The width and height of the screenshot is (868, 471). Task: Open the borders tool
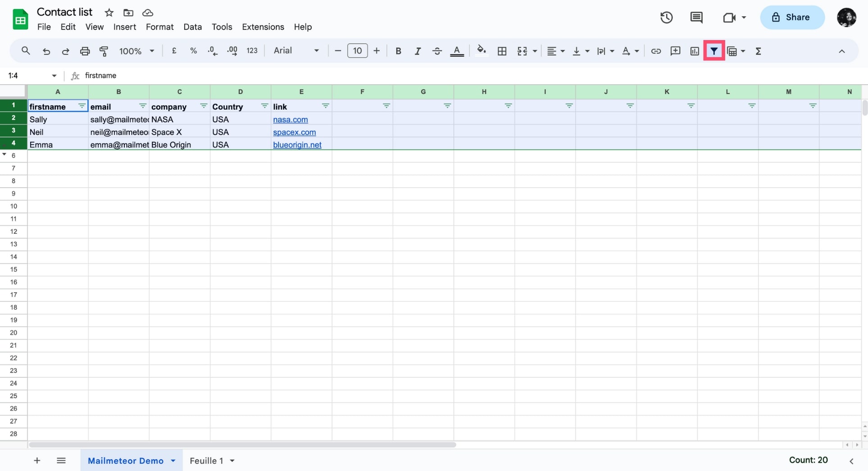point(502,51)
